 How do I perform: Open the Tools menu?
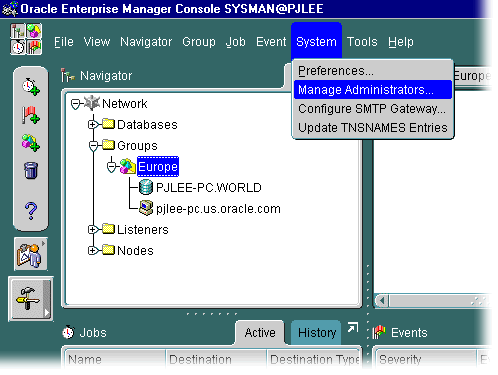pyautogui.click(x=362, y=42)
